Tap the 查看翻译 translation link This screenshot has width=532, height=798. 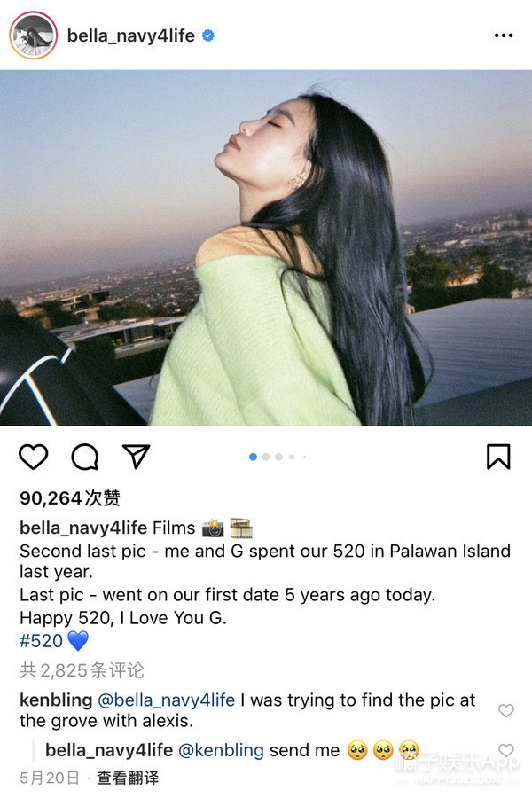(128, 778)
